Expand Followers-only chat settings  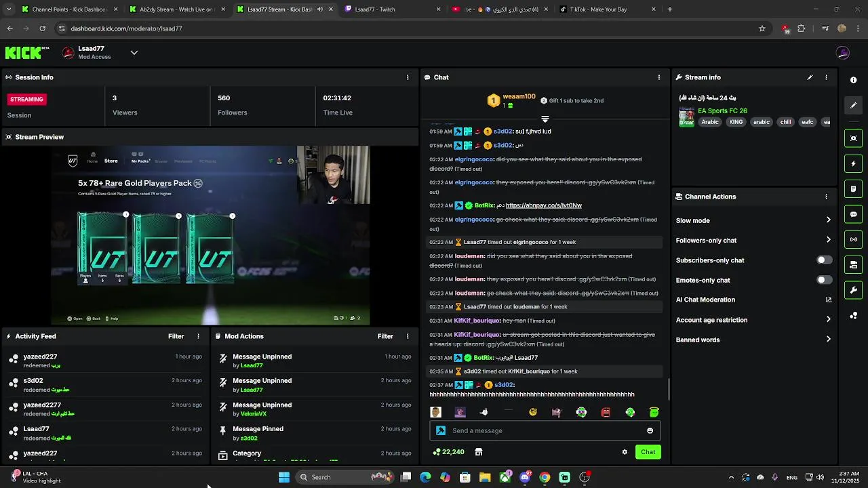click(828, 240)
